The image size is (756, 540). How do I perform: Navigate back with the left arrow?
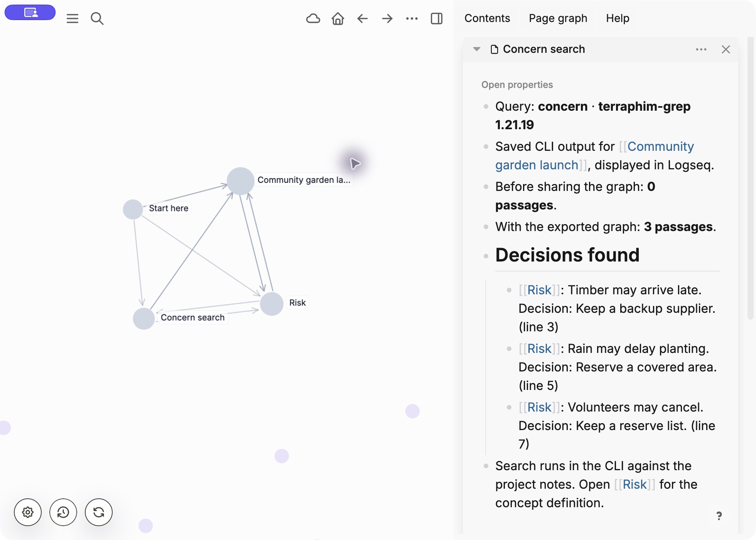[x=362, y=19]
